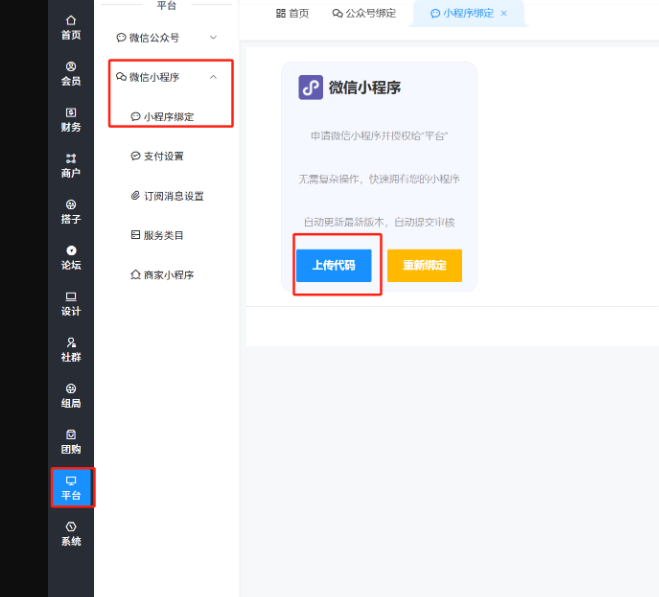Select 搭子 in the left sidebar

pyautogui.click(x=70, y=211)
